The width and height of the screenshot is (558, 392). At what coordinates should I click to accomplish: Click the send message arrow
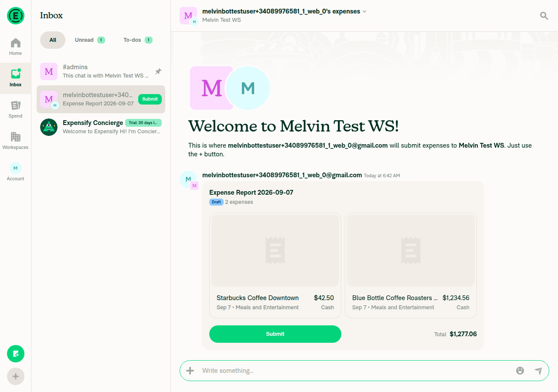(x=538, y=371)
